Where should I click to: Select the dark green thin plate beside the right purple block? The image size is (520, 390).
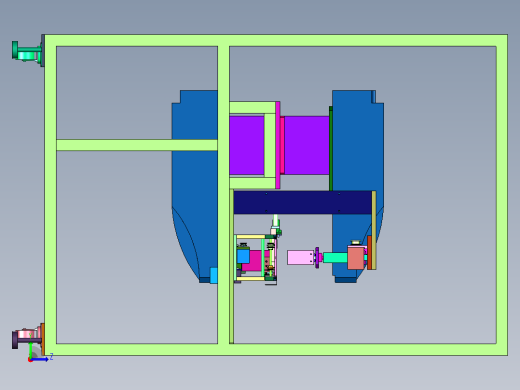click(x=331, y=149)
